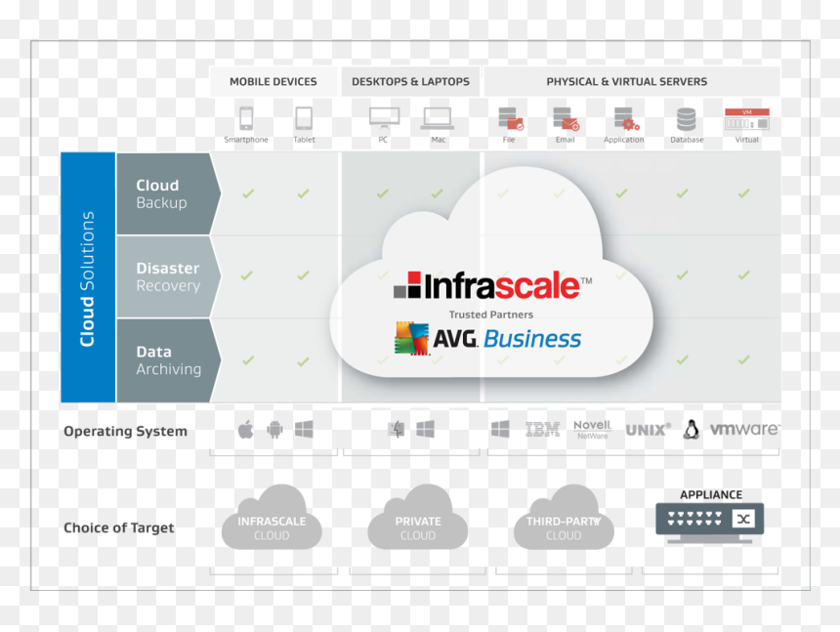Click the "Smartphone" caption text

coord(246,140)
